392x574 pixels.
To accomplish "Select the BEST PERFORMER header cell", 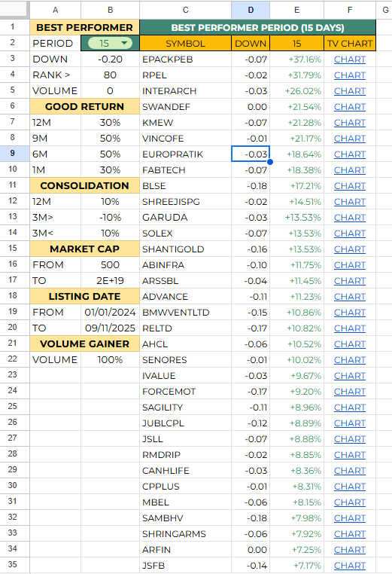I will click(84, 27).
